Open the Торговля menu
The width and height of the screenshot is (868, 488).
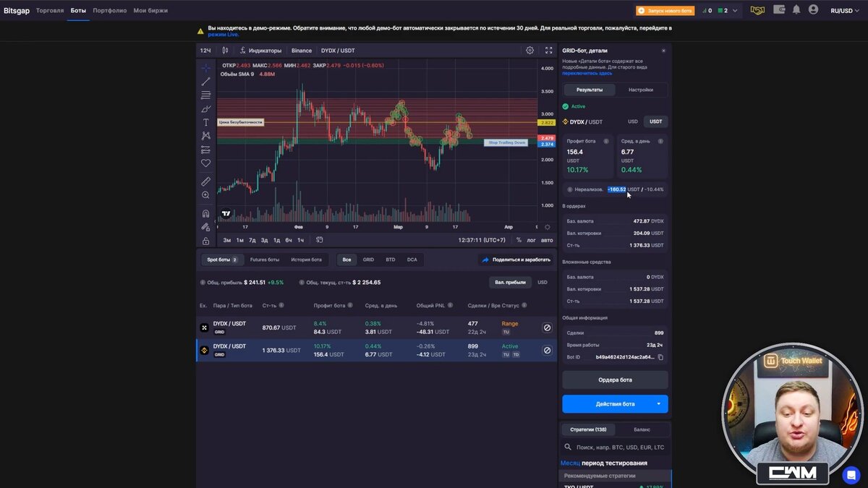click(50, 11)
